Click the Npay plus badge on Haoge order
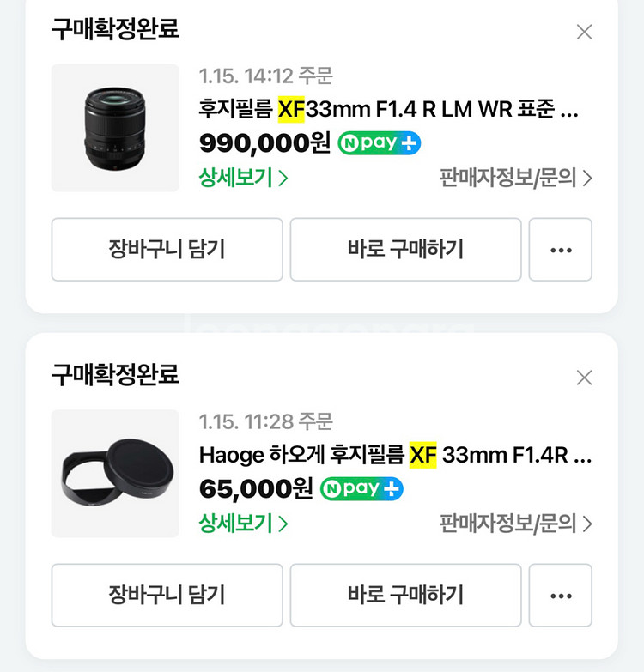This screenshot has width=644, height=672. 361,488
